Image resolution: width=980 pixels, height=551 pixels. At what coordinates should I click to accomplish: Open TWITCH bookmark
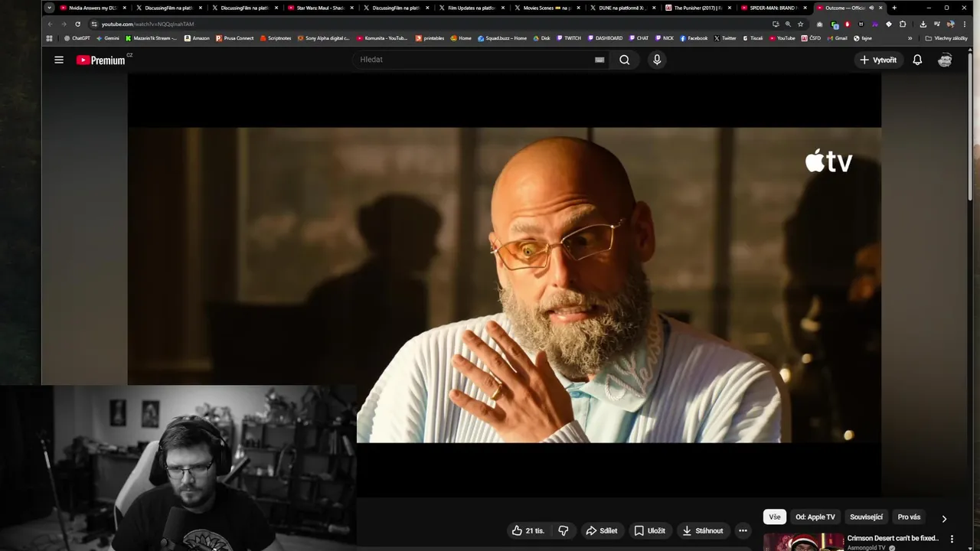point(569,37)
